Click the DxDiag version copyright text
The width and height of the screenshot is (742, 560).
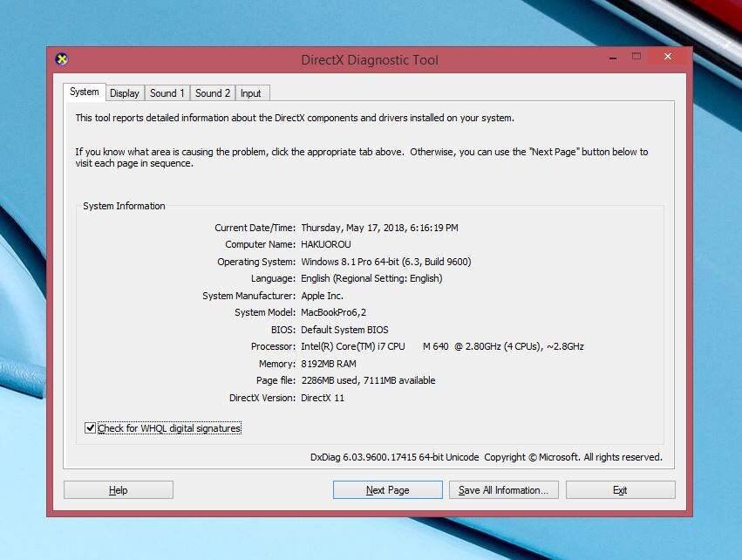(x=486, y=457)
